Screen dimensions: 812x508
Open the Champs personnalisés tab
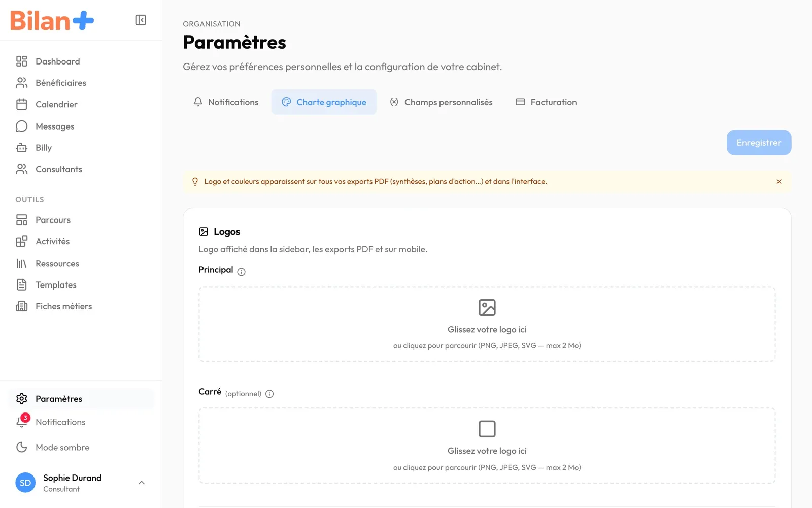tap(441, 102)
